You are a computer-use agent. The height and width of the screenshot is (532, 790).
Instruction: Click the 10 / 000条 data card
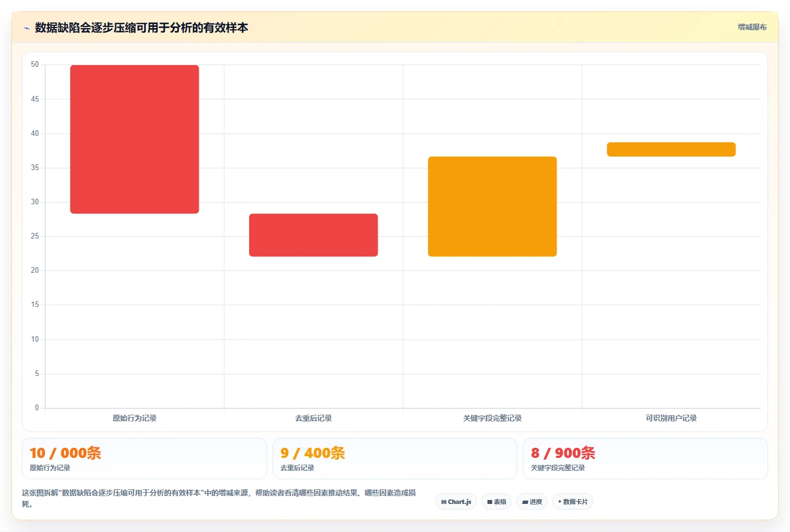[144, 458]
